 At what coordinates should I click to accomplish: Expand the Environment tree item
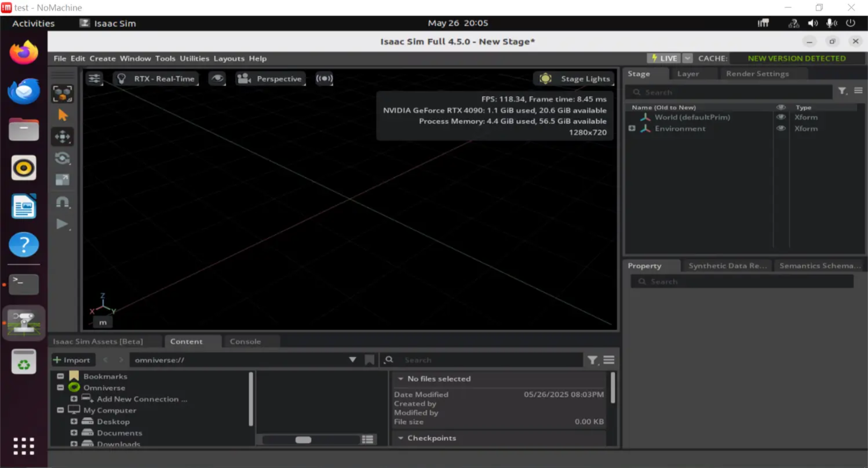pyautogui.click(x=632, y=128)
